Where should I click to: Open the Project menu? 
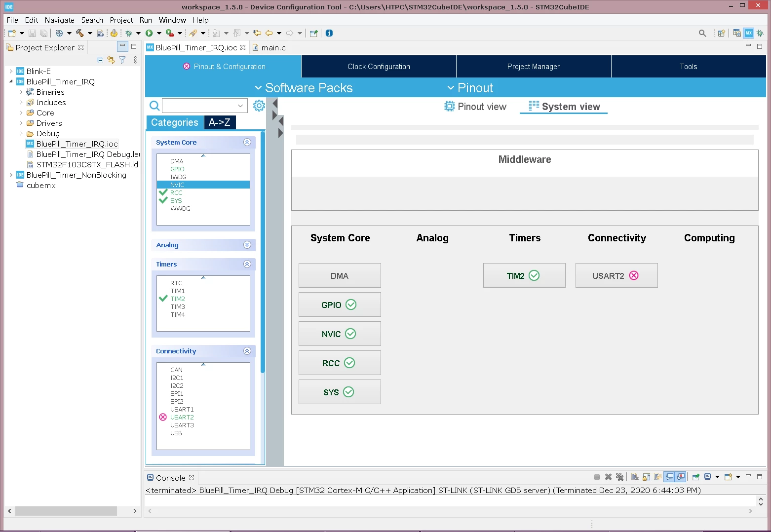pos(121,20)
